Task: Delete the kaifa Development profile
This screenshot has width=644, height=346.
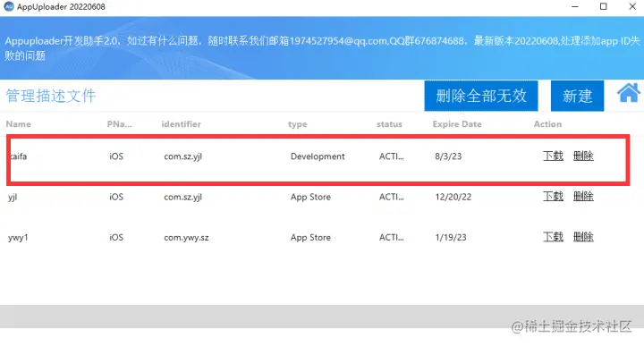Action: [583, 156]
